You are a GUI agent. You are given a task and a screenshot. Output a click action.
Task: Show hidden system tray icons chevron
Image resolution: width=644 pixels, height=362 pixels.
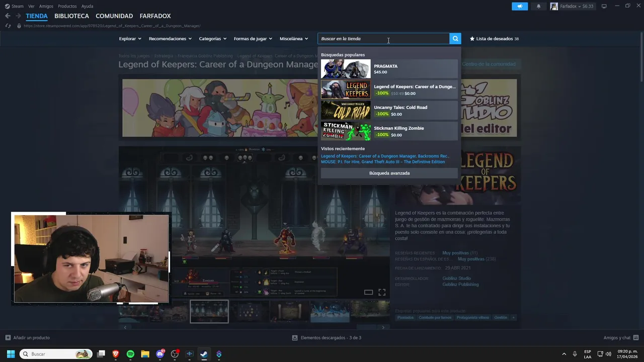[563, 354]
